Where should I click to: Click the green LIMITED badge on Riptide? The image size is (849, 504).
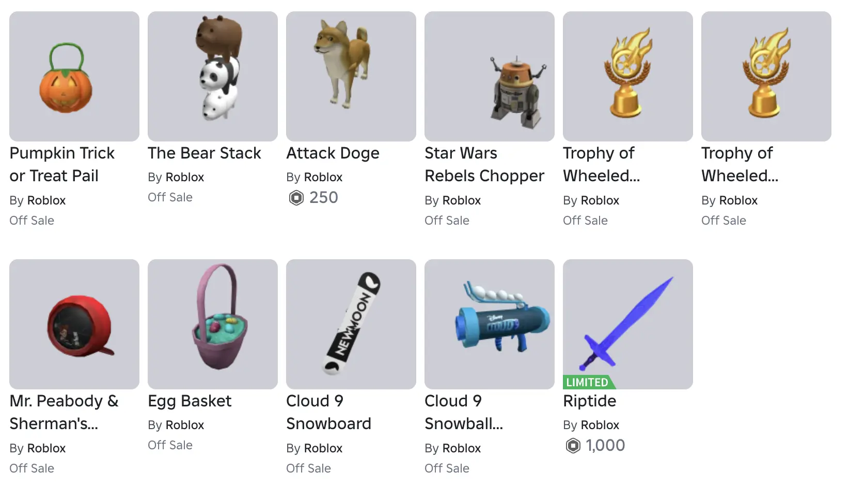tap(589, 382)
